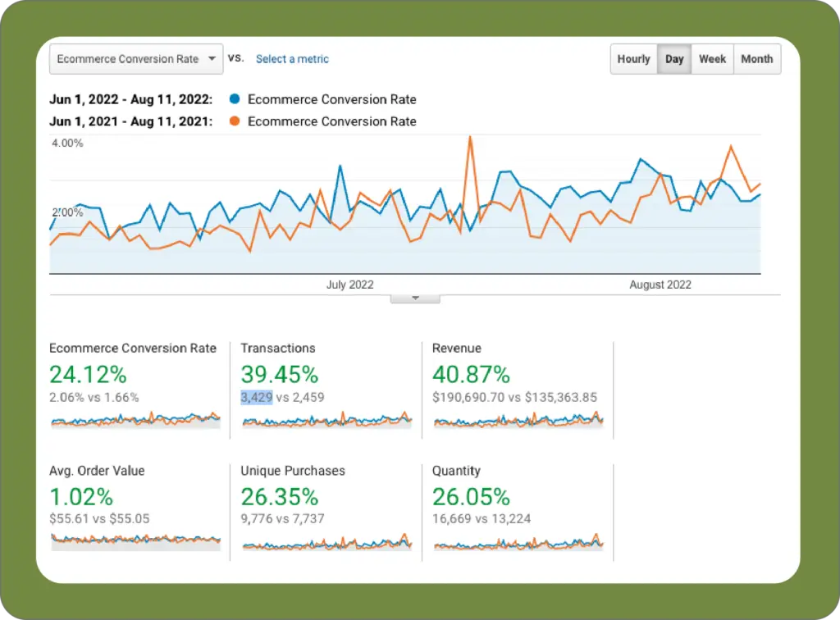Click the blue 2022 legend dot

click(235, 99)
